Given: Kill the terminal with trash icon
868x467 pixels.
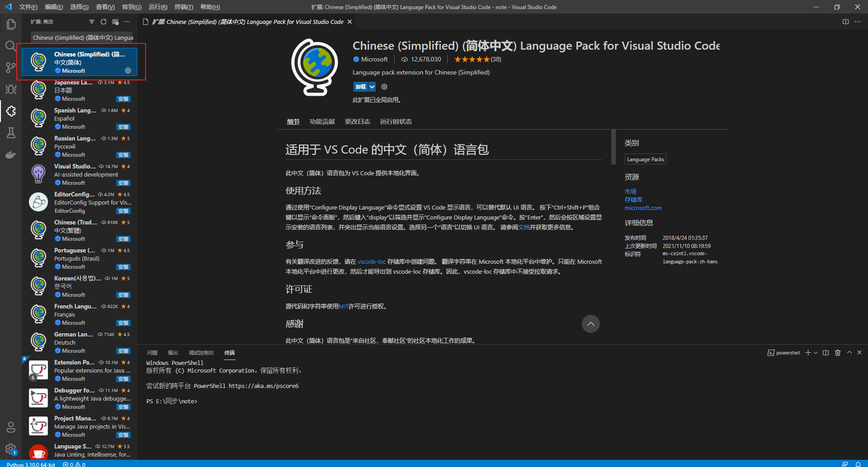Looking at the screenshot, I should pos(838,353).
